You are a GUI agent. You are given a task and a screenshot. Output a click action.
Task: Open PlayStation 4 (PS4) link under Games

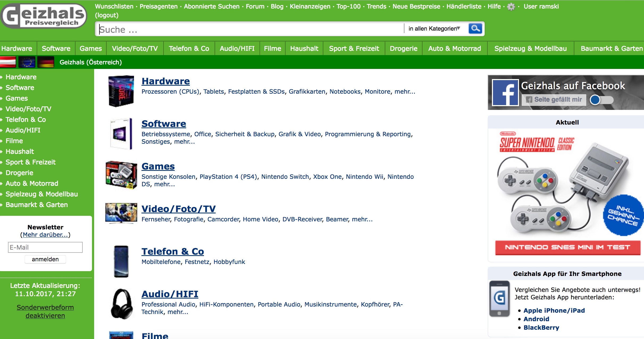click(x=228, y=177)
